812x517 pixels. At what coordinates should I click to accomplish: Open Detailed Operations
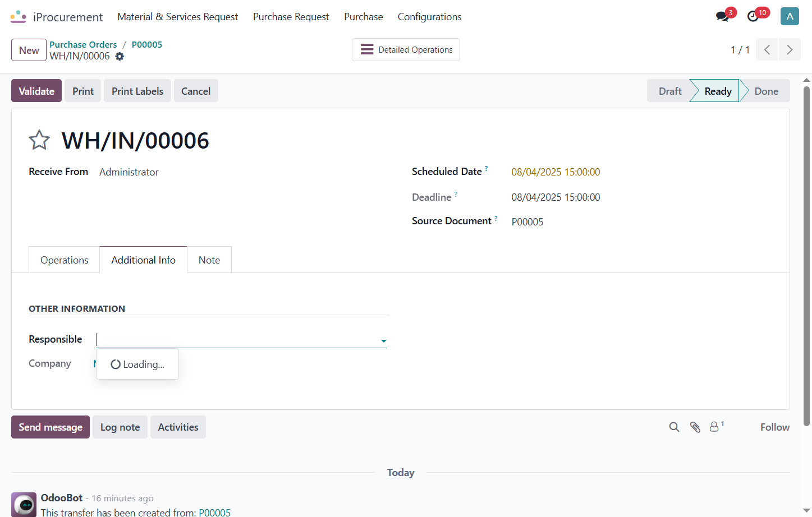point(406,49)
